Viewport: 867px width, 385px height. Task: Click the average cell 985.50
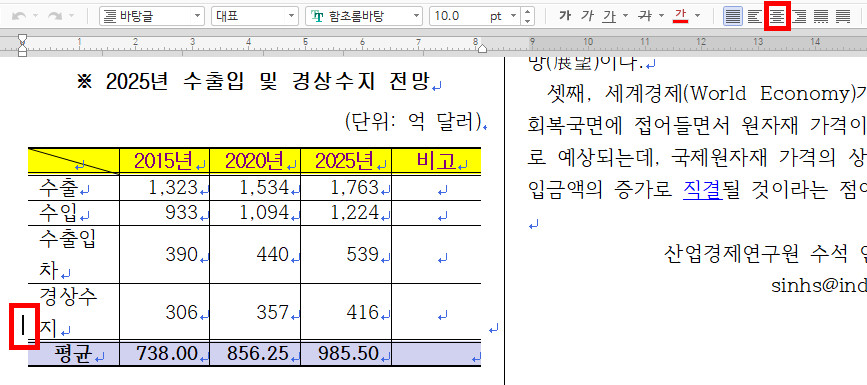347,353
